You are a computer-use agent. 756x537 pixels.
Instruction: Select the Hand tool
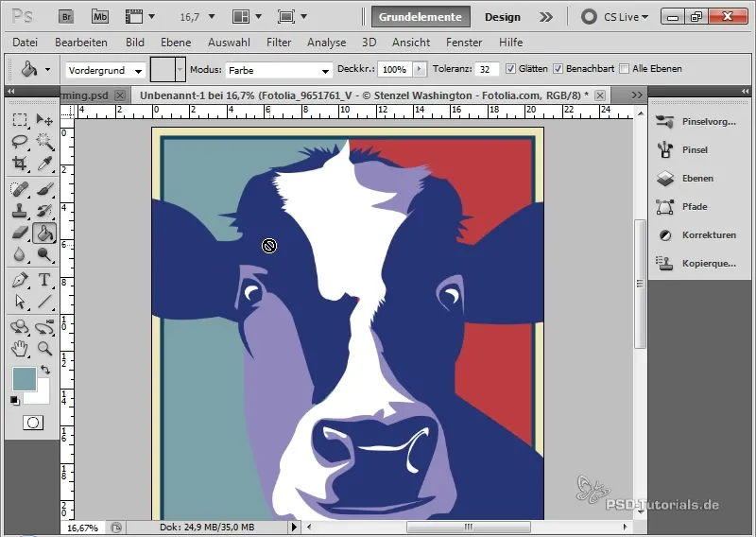coord(19,348)
